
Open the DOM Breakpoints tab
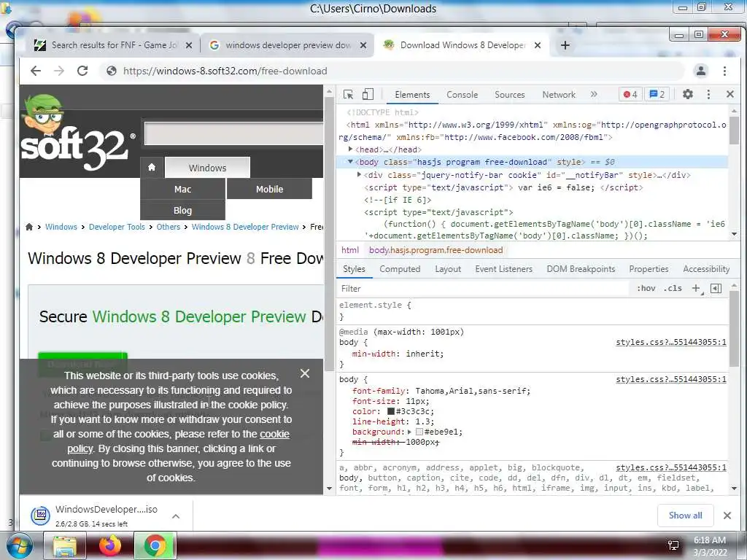[581, 269]
